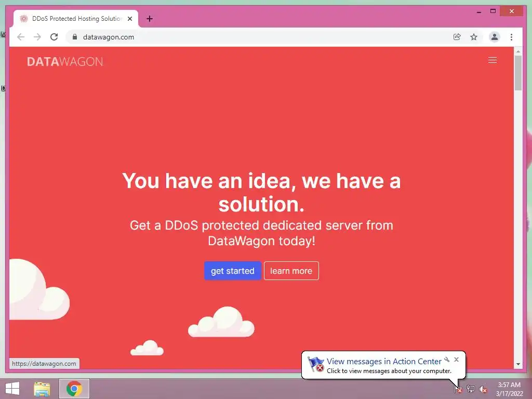
Task: Click the get started button
Action: coord(232,271)
